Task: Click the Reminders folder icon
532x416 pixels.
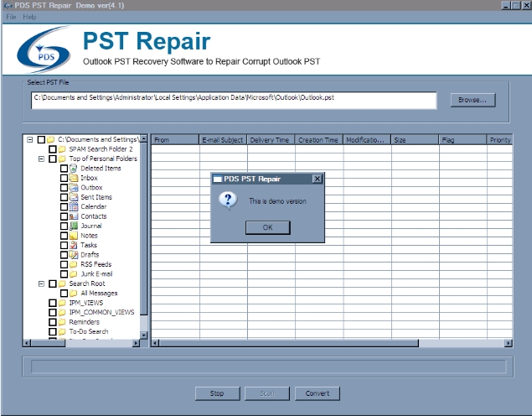Action: 62,322
